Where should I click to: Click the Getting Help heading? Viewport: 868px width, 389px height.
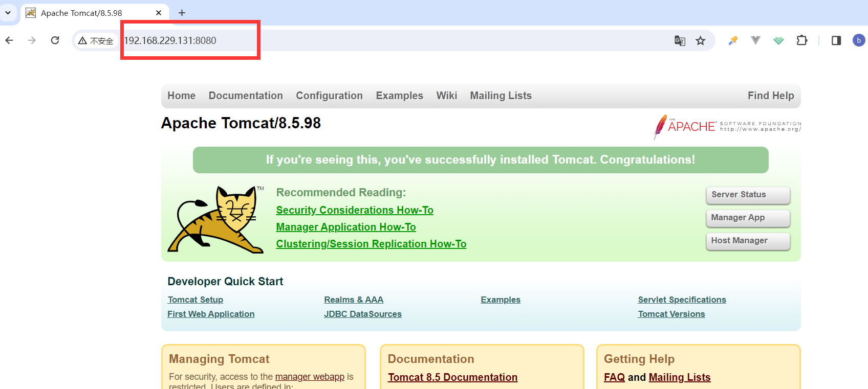pyautogui.click(x=639, y=359)
